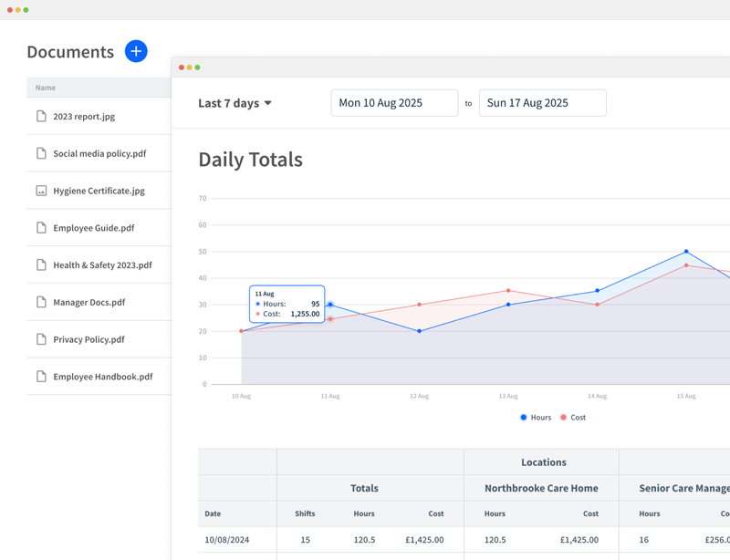The height and width of the screenshot is (560, 730).
Task: Click the document icon next to Social media policy.pdf
Action: tap(40, 153)
